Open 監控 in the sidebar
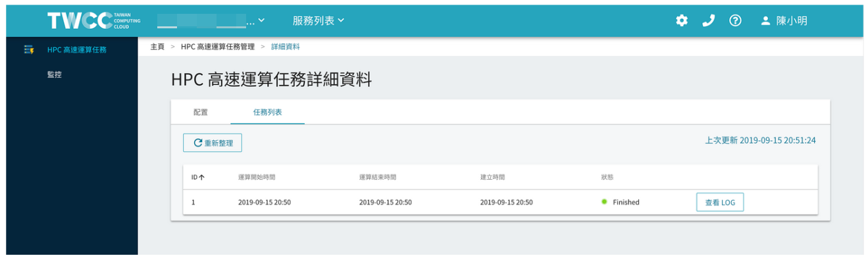Image resolution: width=868 pixels, height=262 pixels. tap(55, 75)
